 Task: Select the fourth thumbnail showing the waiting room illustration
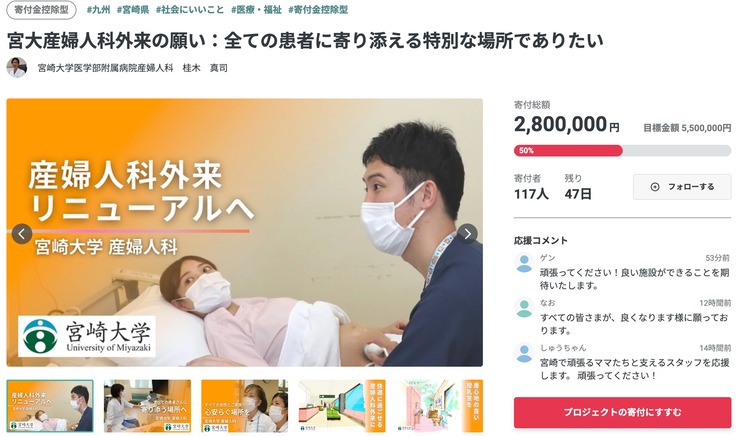pyautogui.click(x=342, y=406)
